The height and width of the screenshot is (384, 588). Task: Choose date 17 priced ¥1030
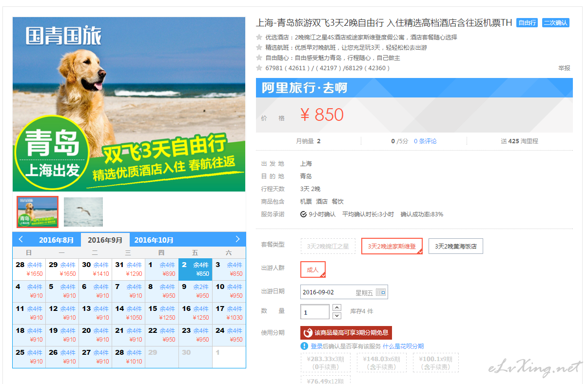(x=229, y=313)
